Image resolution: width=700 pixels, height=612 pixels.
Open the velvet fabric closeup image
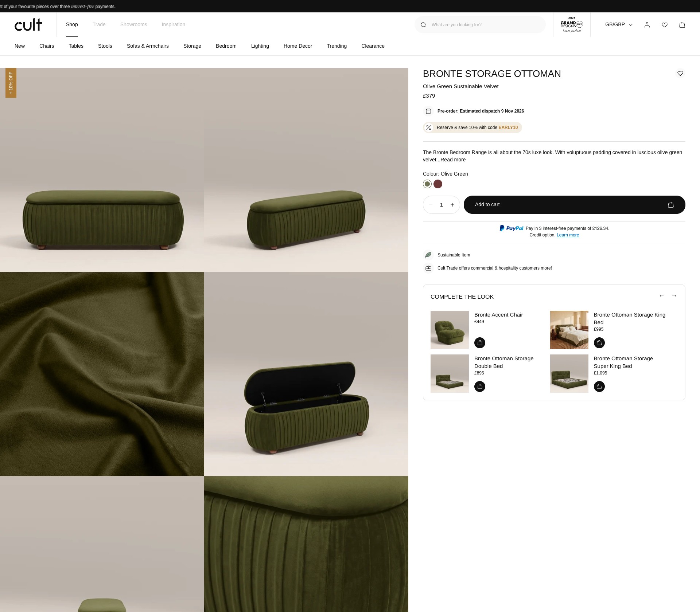point(102,374)
